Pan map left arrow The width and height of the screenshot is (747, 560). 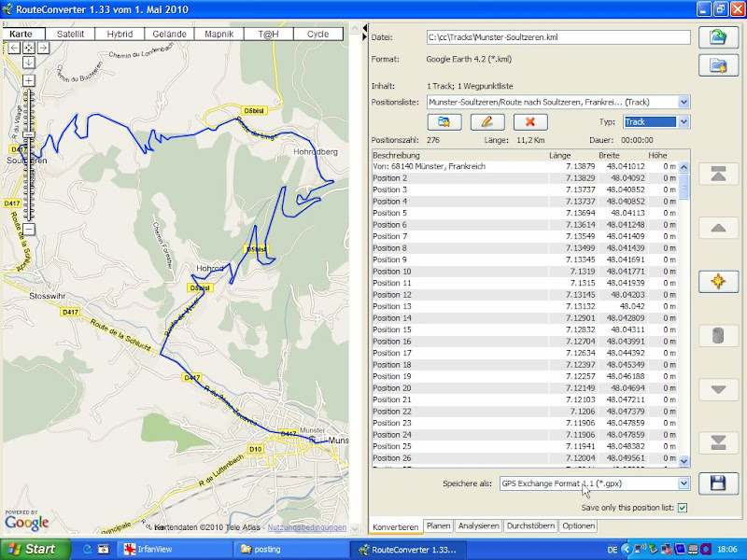[14, 48]
